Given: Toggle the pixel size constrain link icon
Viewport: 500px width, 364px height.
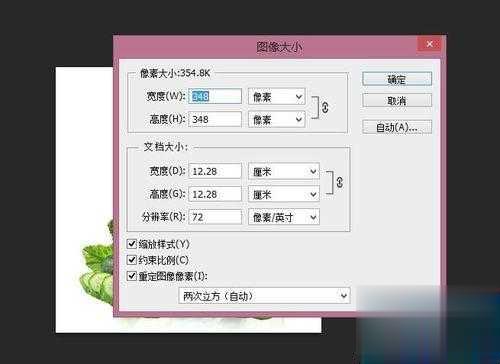Looking at the screenshot, I should [325, 107].
